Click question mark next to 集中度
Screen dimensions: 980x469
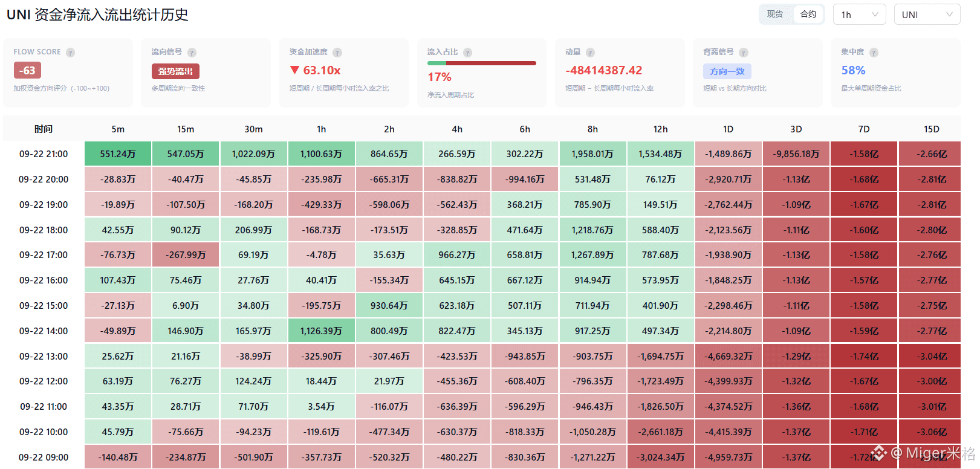click(x=874, y=53)
